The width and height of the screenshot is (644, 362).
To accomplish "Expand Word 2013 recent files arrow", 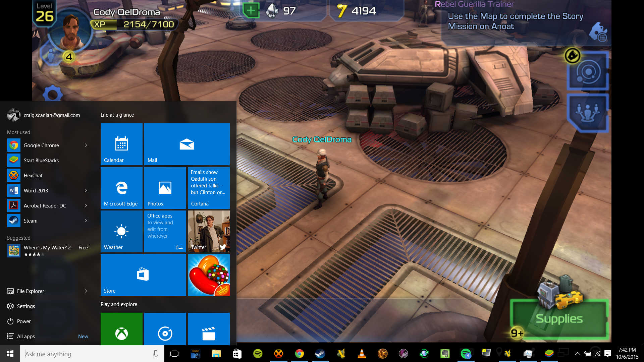I will pos(86,190).
